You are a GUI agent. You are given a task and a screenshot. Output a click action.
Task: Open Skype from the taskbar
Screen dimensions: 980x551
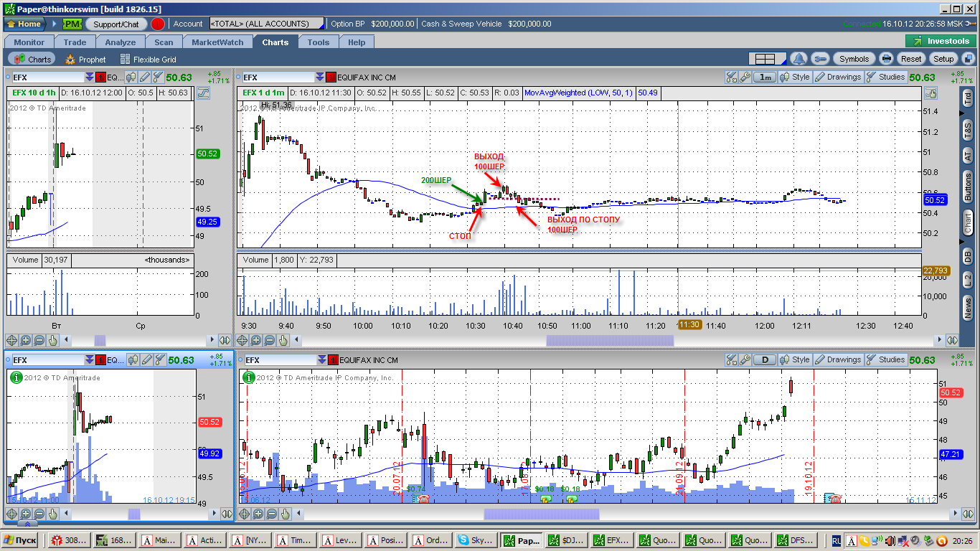pos(476,540)
